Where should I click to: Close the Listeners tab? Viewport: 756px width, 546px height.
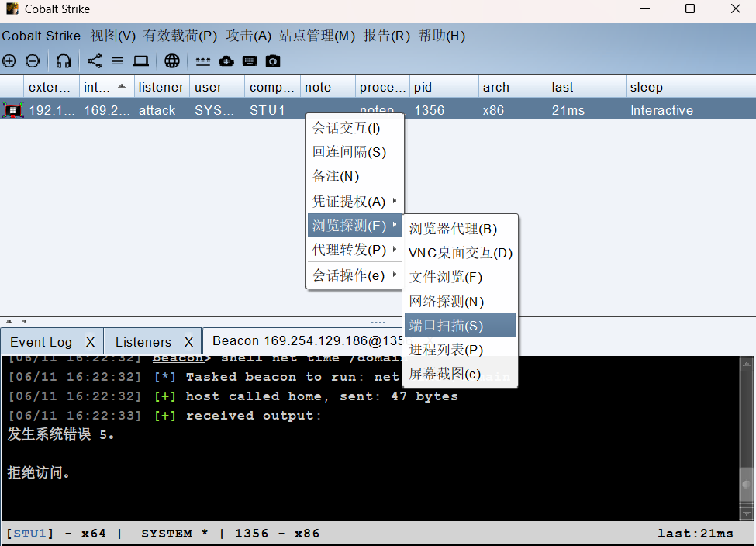click(188, 342)
